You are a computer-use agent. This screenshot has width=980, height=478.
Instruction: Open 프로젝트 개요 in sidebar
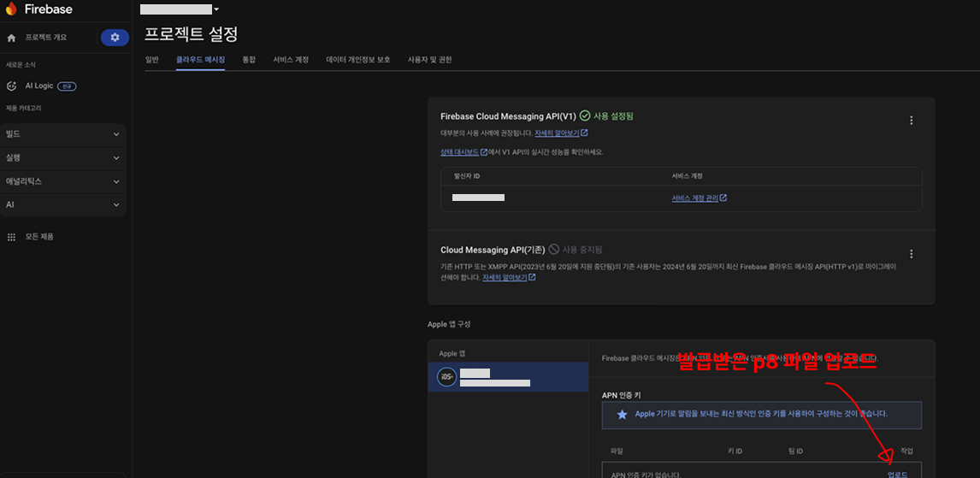tap(46, 38)
